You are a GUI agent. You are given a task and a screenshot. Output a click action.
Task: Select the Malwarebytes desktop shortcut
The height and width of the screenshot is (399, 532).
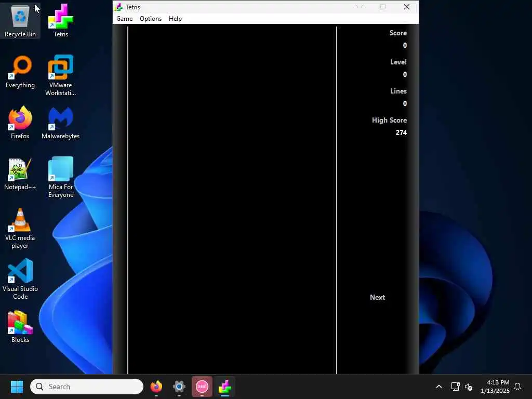[x=61, y=123]
